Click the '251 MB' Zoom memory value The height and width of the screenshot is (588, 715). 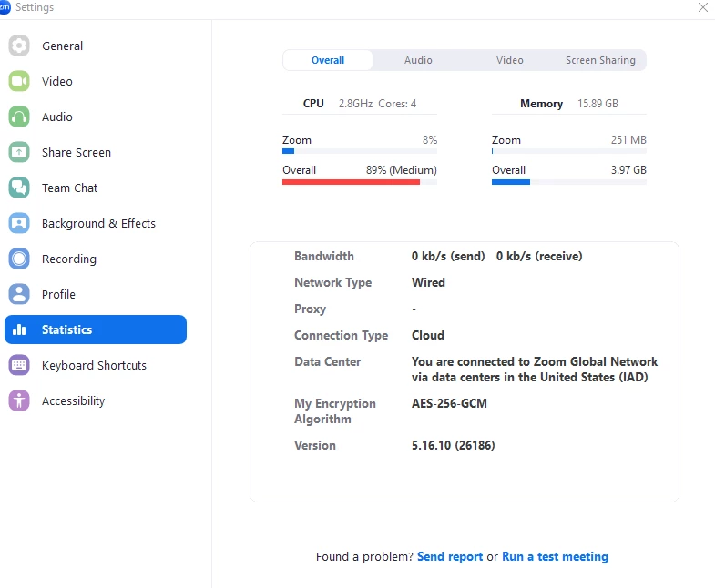tap(628, 140)
